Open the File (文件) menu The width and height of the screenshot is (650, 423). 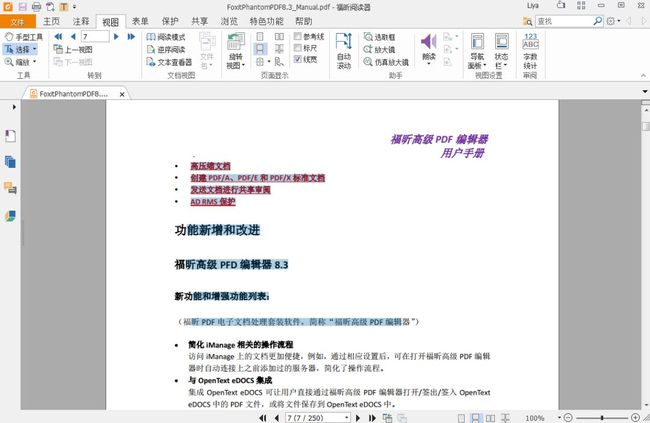coord(17,22)
